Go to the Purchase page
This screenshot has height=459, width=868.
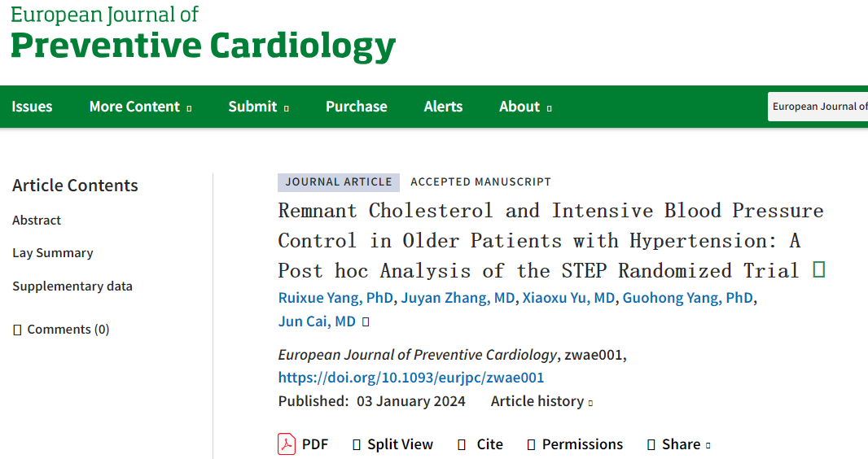pyautogui.click(x=357, y=107)
